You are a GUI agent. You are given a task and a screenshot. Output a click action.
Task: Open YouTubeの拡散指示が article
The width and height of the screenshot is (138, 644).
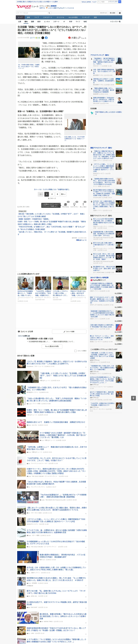[63, 496]
